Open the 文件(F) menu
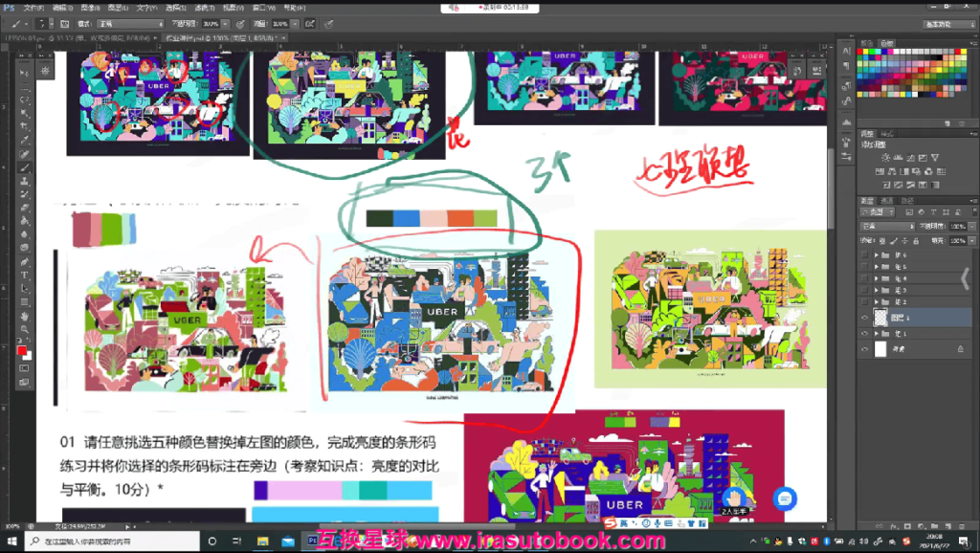 [x=33, y=8]
